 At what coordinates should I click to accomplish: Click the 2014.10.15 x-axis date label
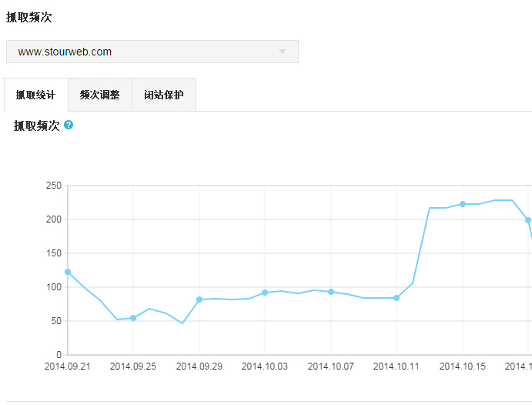pyautogui.click(x=463, y=367)
